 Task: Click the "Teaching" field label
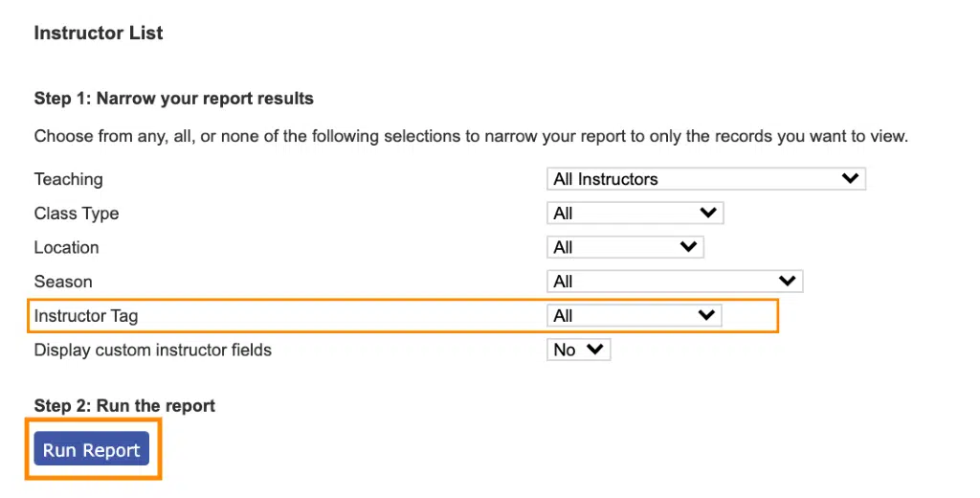click(x=68, y=179)
